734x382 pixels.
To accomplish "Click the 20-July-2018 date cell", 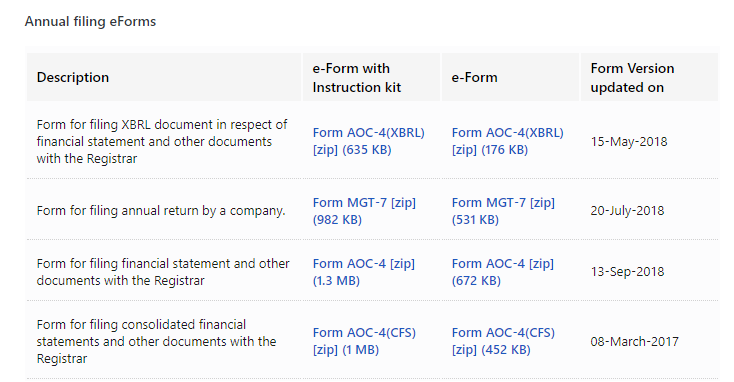I will coord(627,211).
